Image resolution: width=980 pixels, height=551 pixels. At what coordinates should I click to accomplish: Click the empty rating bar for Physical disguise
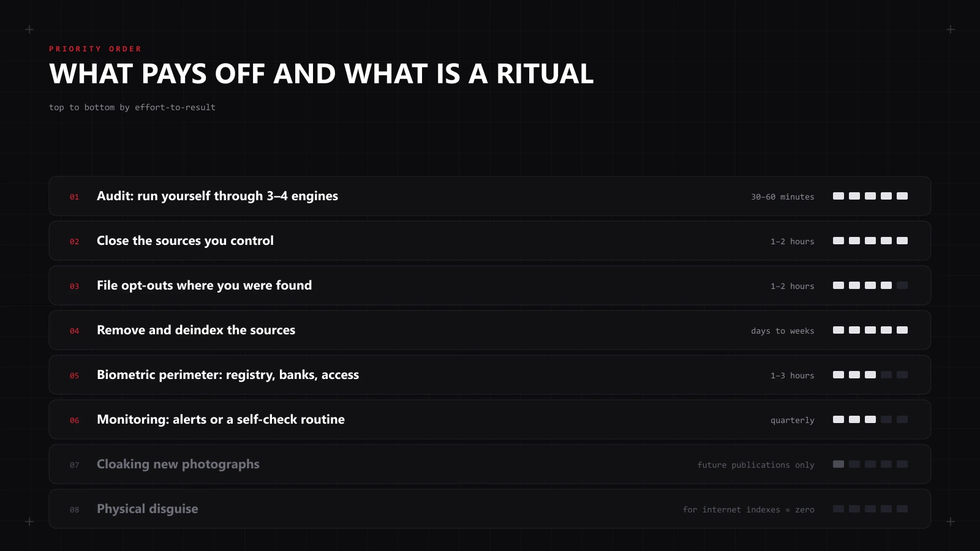pyautogui.click(x=870, y=509)
